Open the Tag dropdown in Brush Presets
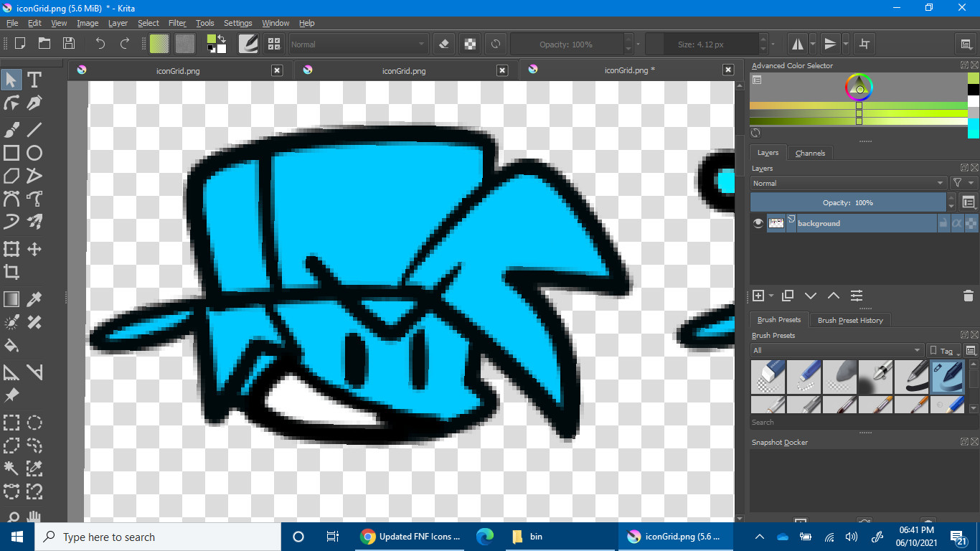The height and width of the screenshot is (551, 980). 944,350
